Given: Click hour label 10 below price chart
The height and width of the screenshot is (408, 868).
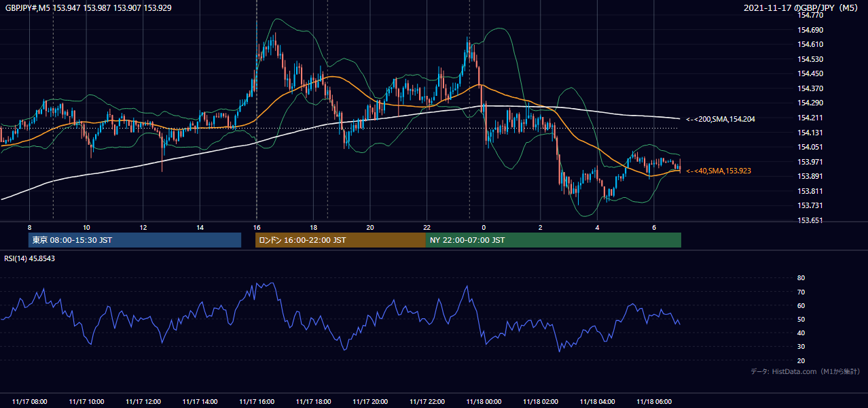Looking at the screenshot, I should click(x=86, y=227).
